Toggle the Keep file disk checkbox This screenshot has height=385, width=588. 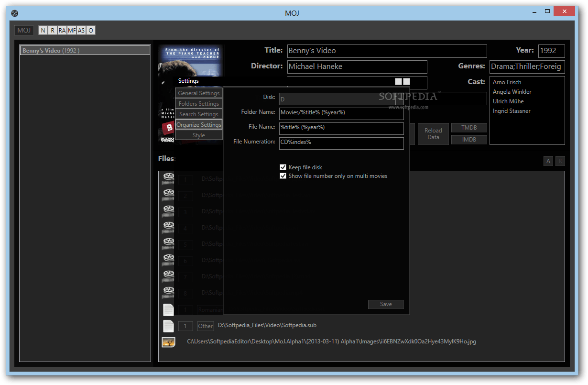(283, 167)
